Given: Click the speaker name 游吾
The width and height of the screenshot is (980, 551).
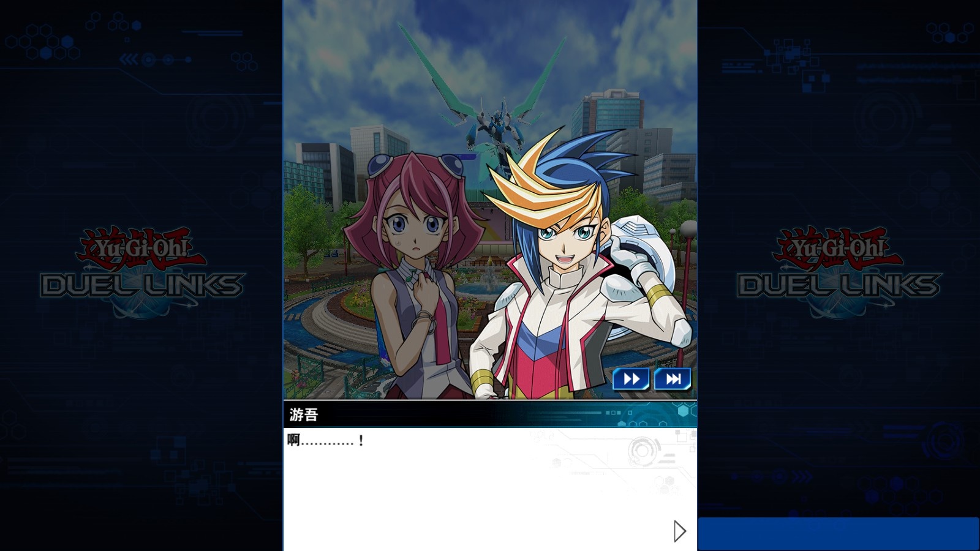Looking at the screenshot, I should (x=304, y=415).
